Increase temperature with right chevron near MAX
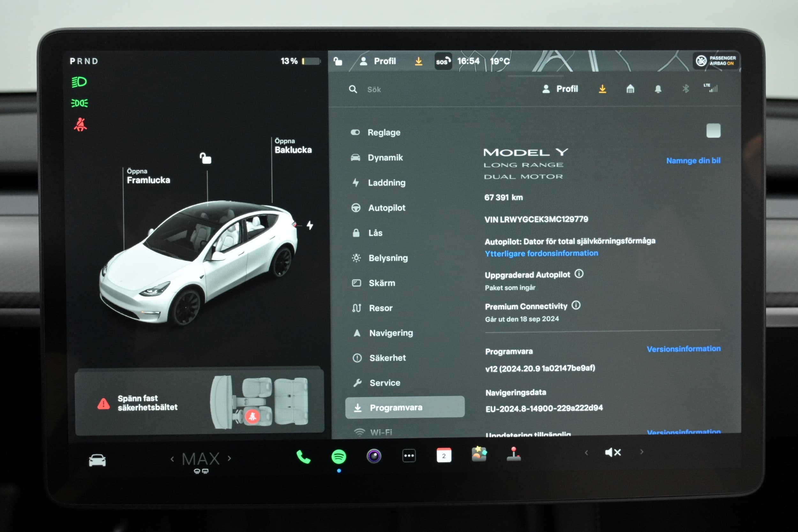The image size is (798, 532). pyautogui.click(x=230, y=458)
